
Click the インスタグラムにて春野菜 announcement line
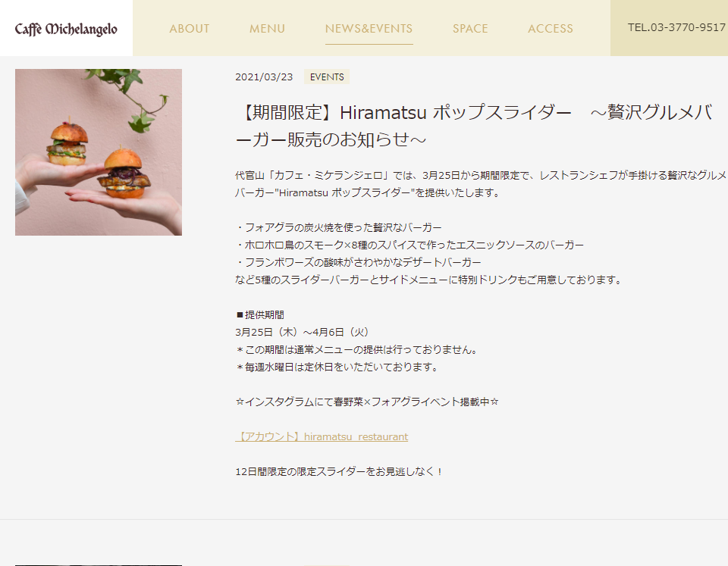click(367, 402)
